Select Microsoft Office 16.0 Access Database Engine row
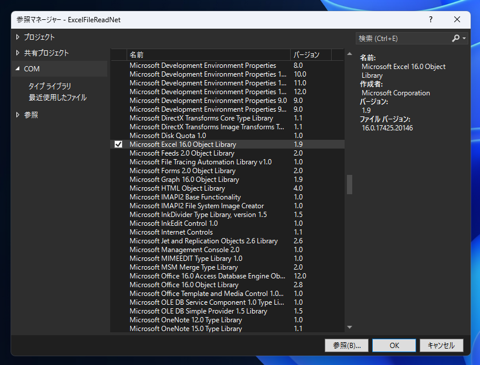 (x=227, y=276)
